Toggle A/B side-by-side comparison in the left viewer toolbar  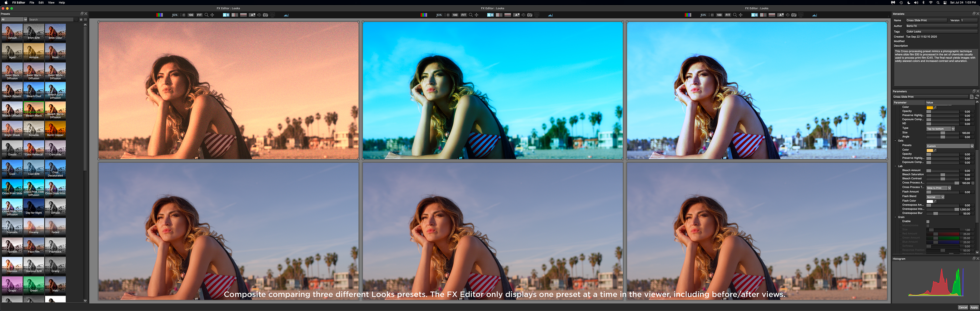coord(226,15)
